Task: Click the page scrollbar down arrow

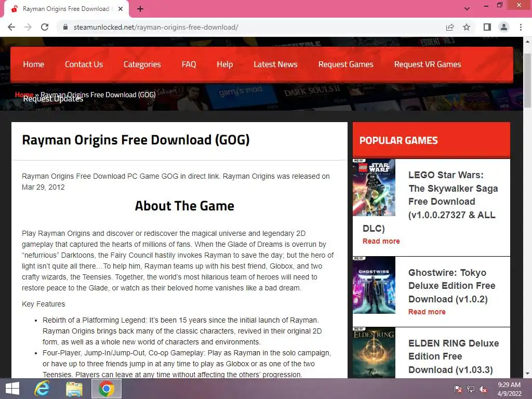Action: 527,374
